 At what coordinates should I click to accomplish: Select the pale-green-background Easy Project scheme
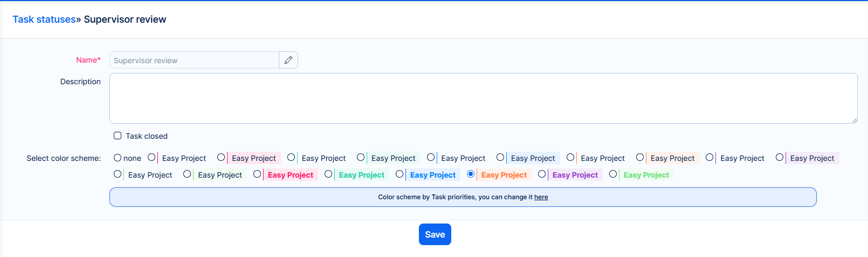(187, 174)
